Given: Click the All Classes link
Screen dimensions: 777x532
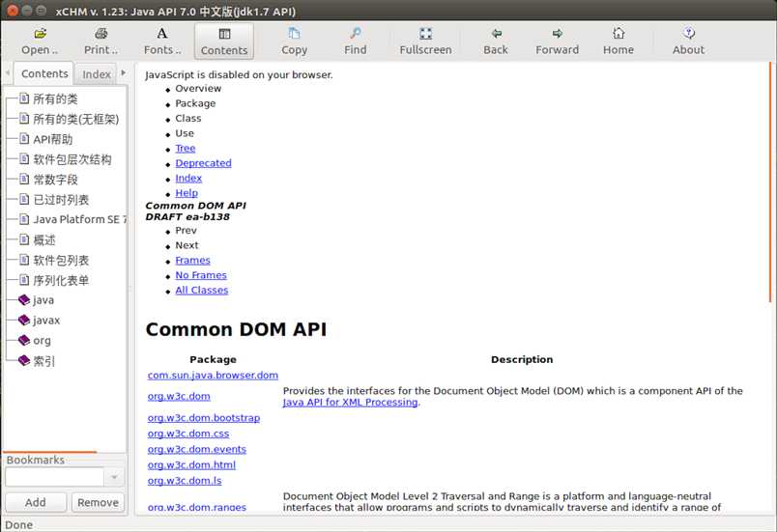Looking at the screenshot, I should [x=202, y=290].
